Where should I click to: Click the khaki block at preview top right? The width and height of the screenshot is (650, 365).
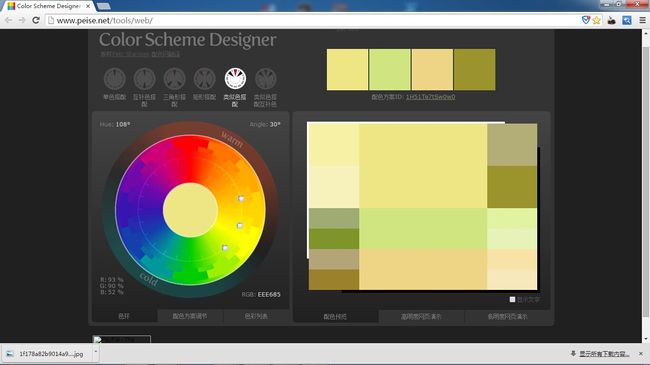pos(512,145)
